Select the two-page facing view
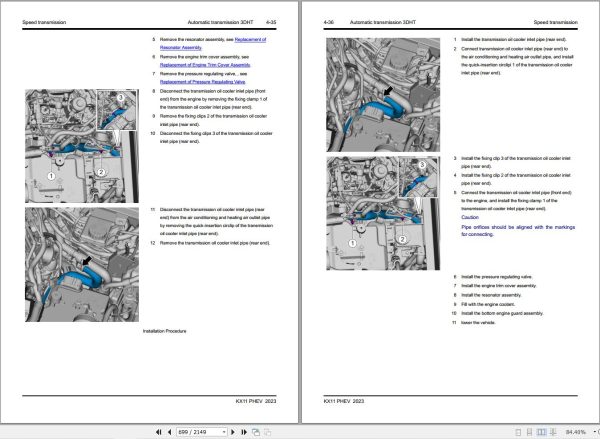This screenshot has height=439, width=600. 541,432
